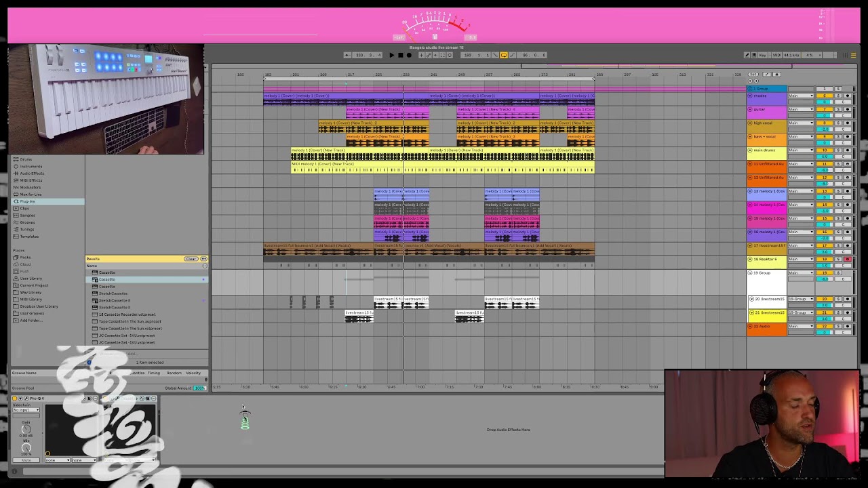This screenshot has width=868, height=488.
Task: Click the Timing column header in Groove Pool
Action: (x=154, y=373)
